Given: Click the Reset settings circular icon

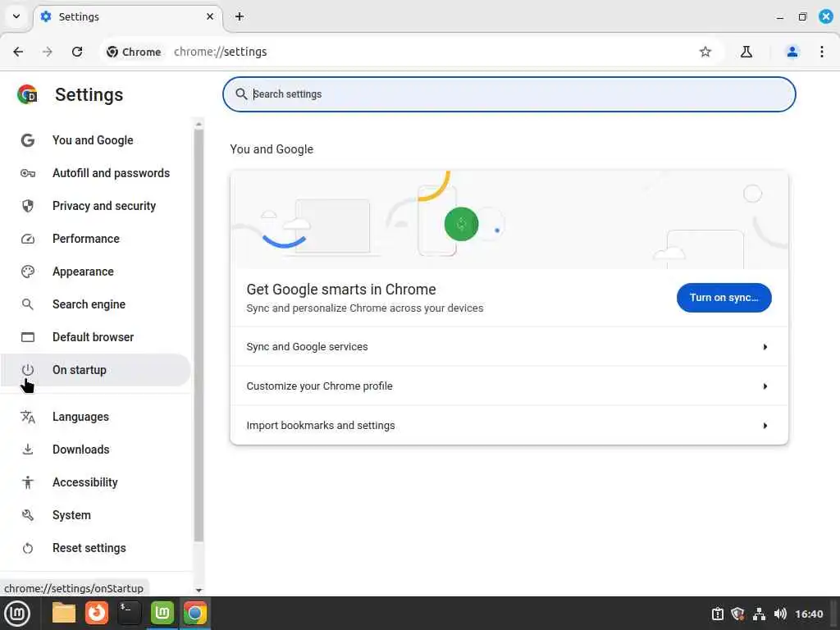Looking at the screenshot, I should [28, 548].
